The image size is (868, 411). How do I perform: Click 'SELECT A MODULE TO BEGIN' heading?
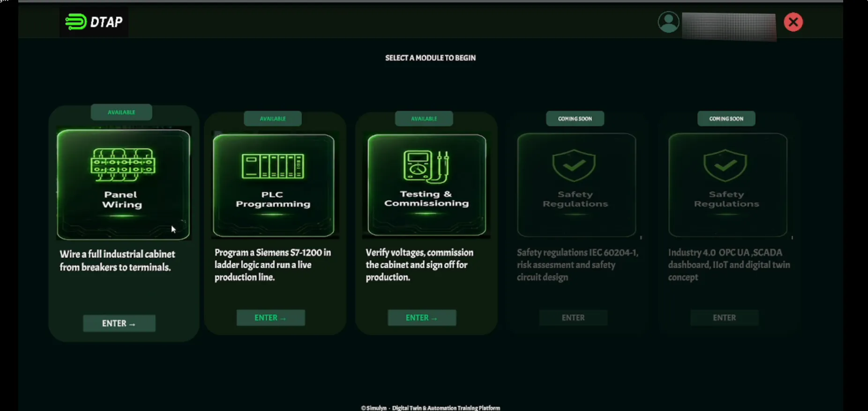[430, 58]
